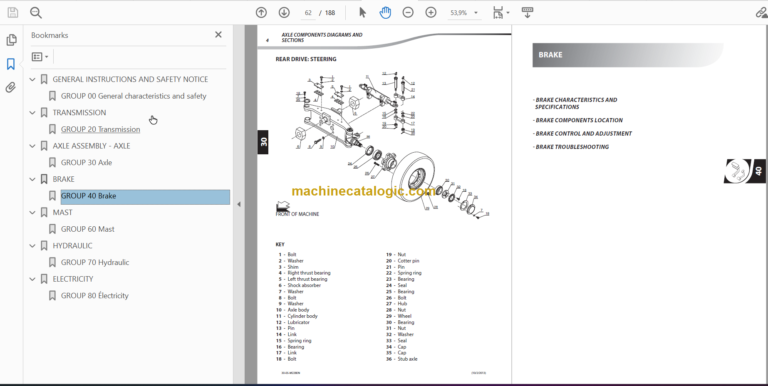
Task: Open the GROUP 40 Brake bookmark
Action: (145, 196)
